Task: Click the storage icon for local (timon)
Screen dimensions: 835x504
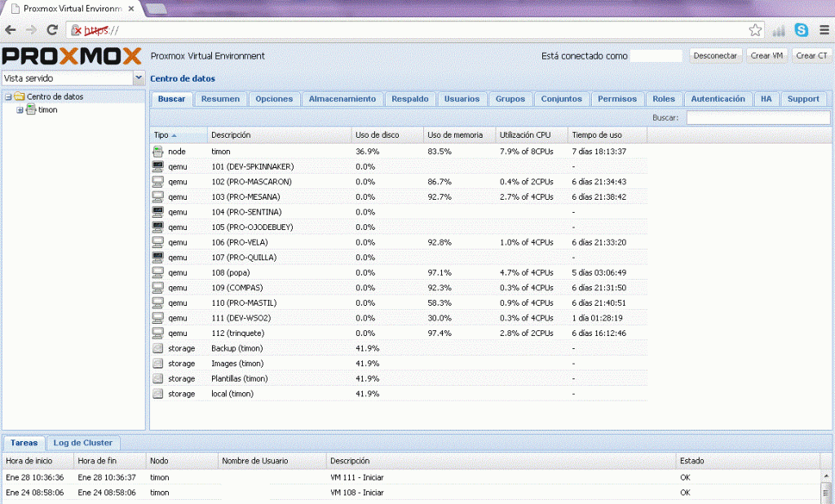Action: coord(157,394)
